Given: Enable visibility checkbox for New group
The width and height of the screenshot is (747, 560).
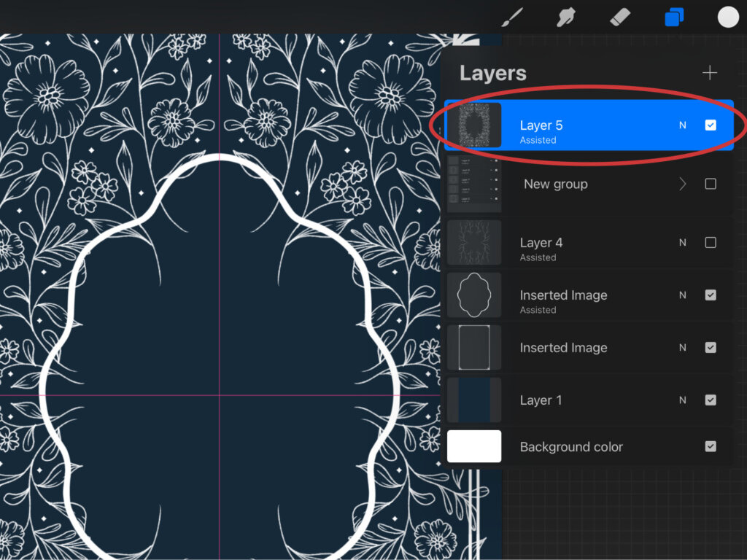Looking at the screenshot, I should coord(711,184).
